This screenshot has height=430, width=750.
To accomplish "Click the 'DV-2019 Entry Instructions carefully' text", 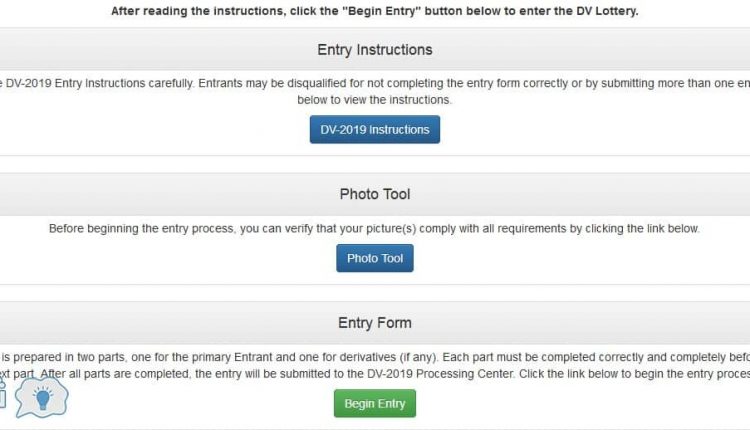I will (x=100, y=83).
